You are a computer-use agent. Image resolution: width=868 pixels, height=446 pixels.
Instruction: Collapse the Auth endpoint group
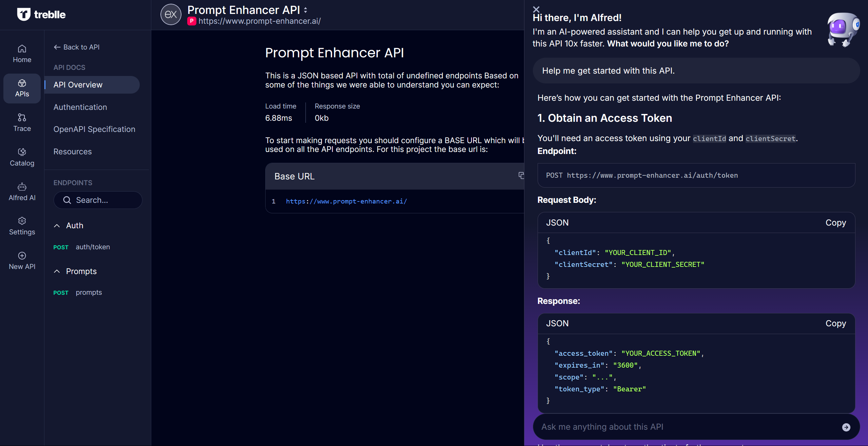(x=57, y=226)
